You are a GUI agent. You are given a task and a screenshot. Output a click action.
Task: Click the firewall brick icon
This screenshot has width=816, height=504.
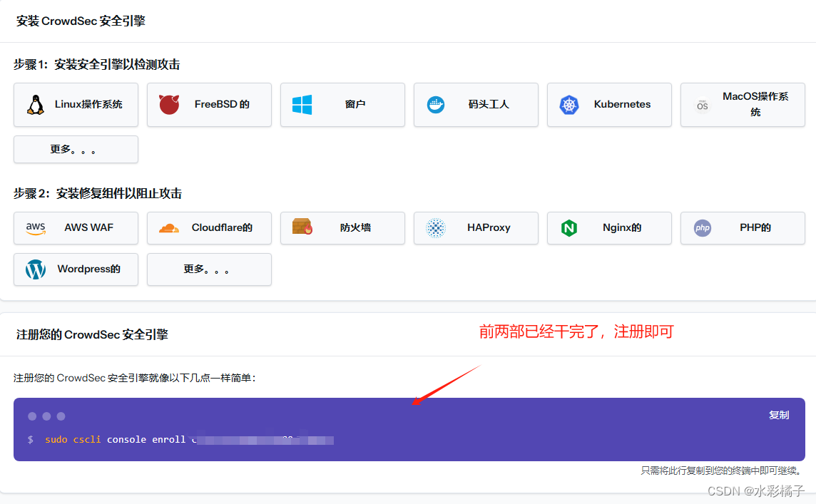tap(302, 227)
